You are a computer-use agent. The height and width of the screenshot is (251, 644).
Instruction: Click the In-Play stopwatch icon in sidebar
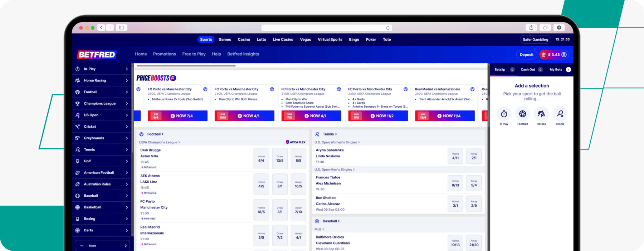[77, 69]
